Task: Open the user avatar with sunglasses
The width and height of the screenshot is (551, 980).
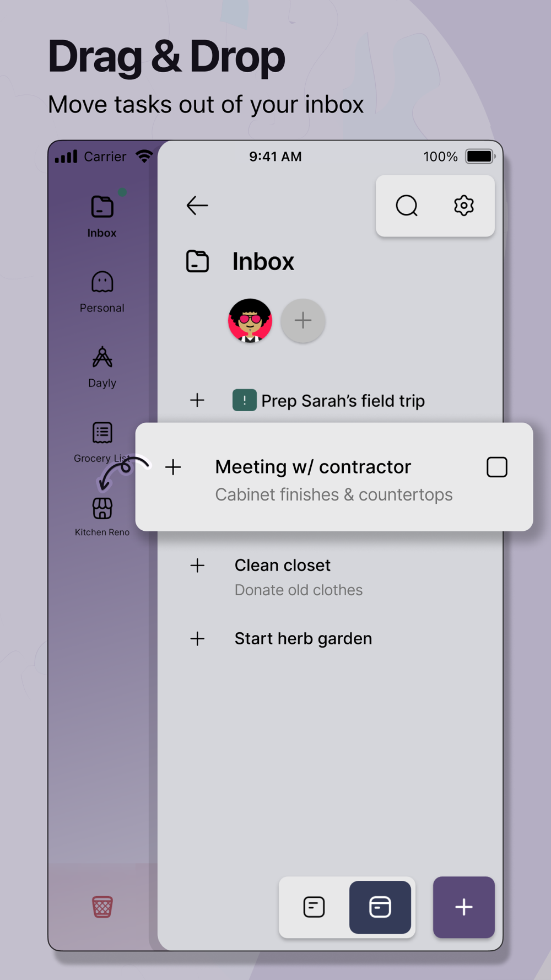Action: 250,320
